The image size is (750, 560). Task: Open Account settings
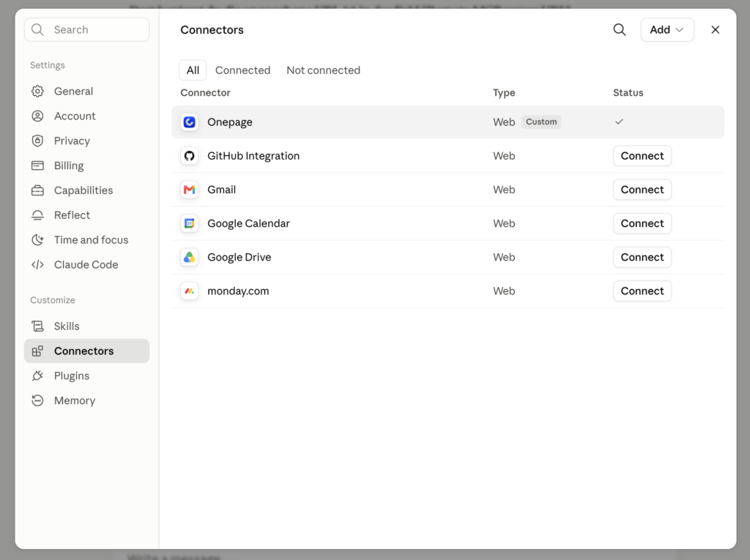(86, 116)
